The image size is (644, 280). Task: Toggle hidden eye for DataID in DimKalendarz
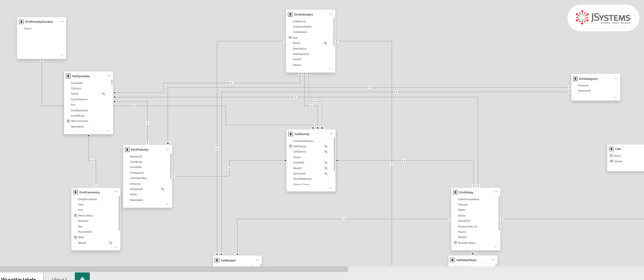coord(325,43)
